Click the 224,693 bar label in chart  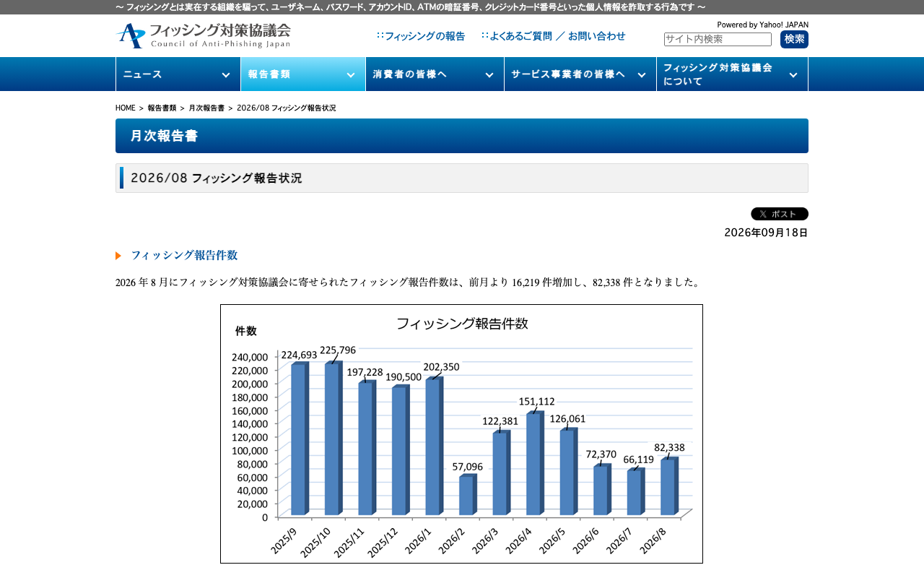coord(300,355)
